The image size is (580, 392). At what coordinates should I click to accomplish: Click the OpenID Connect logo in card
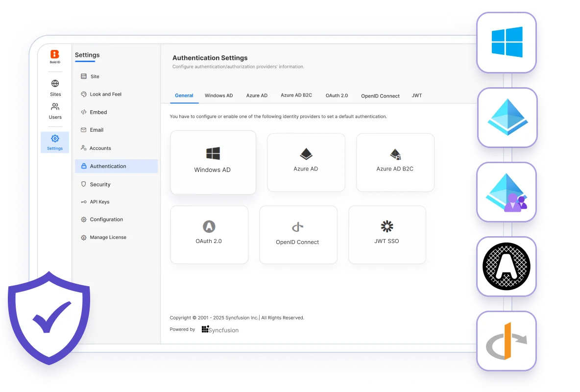[298, 226]
